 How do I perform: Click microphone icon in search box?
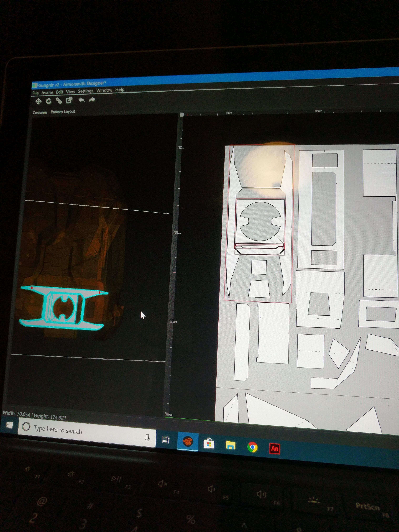pos(147,437)
